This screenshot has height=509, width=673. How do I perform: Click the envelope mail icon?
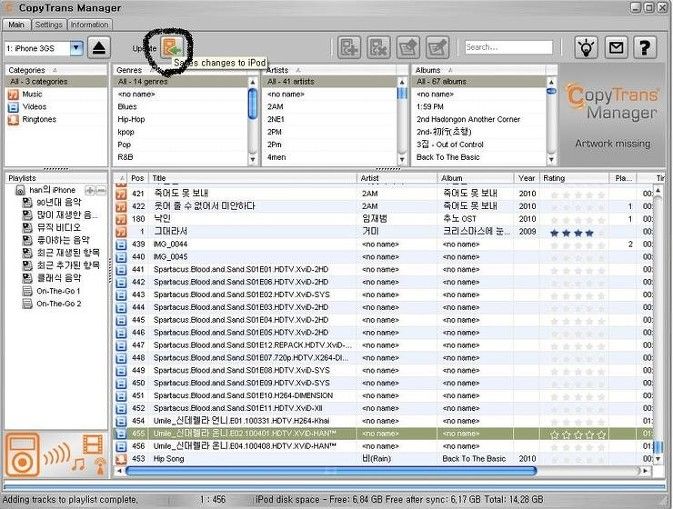tap(616, 47)
